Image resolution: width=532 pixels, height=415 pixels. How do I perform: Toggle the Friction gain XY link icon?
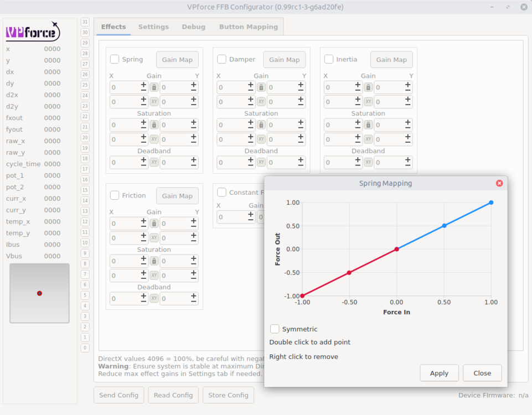[154, 238]
